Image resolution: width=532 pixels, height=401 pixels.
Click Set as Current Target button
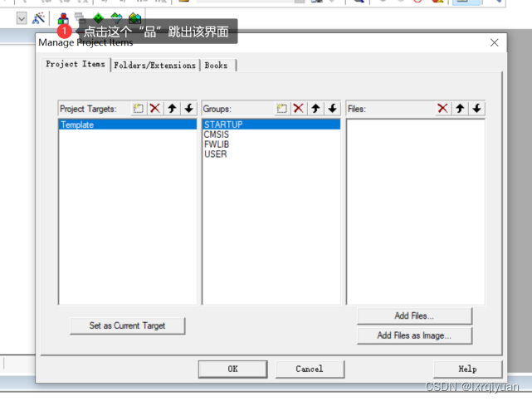pyautogui.click(x=128, y=325)
